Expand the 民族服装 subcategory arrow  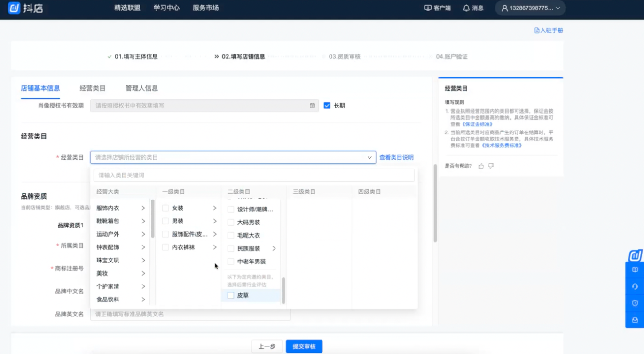click(274, 248)
